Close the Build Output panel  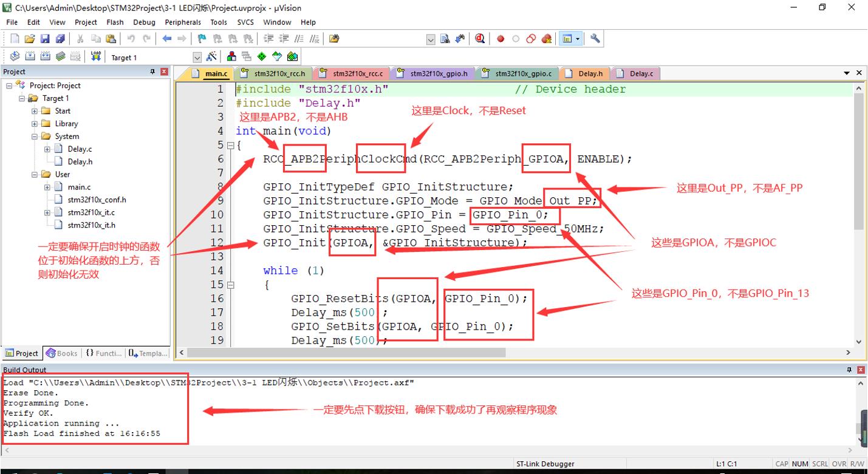(x=861, y=370)
